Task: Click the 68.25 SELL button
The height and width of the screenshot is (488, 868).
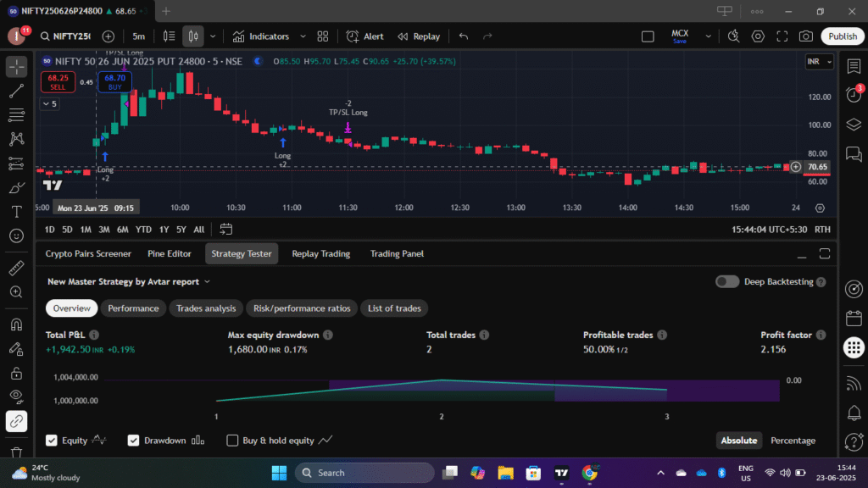Action: click(58, 82)
